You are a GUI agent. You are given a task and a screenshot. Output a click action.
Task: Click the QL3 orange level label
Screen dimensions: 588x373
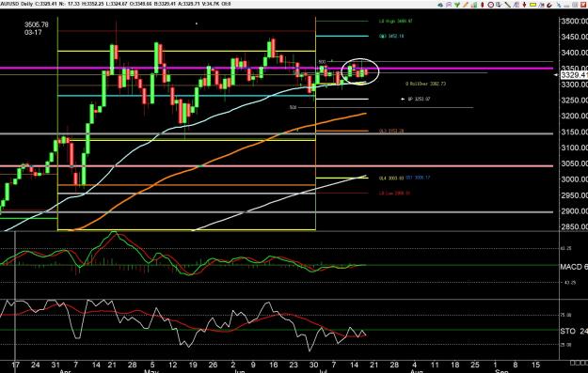coord(391,132)
